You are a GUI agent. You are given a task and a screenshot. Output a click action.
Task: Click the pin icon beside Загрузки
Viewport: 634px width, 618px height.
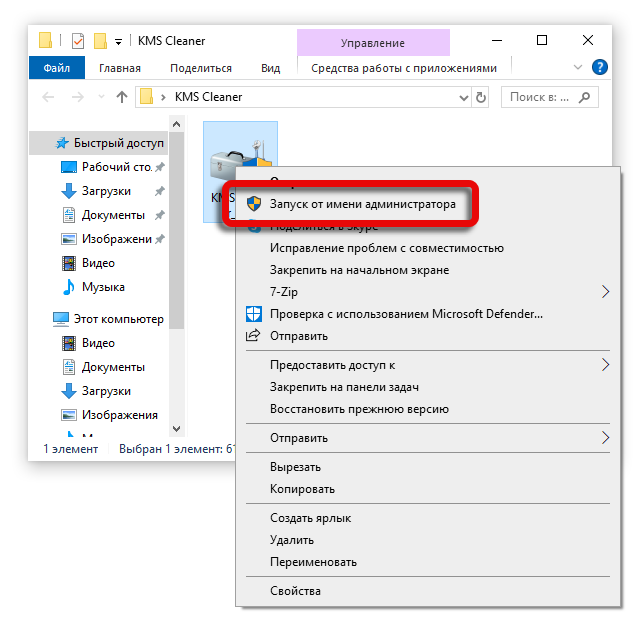(160, 191)
